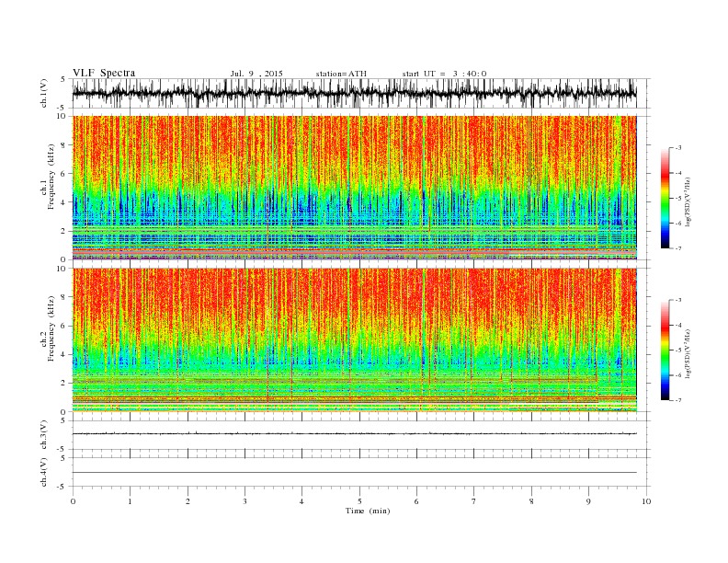
Task: Click the "-3" tick on ch.2 colorbar
Action: pyautogui.click(x=678, y=300)
